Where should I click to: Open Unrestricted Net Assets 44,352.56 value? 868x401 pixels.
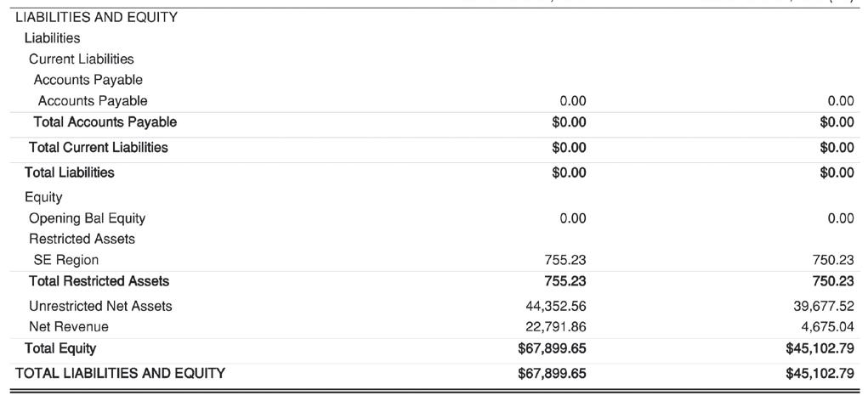point(555,306)
